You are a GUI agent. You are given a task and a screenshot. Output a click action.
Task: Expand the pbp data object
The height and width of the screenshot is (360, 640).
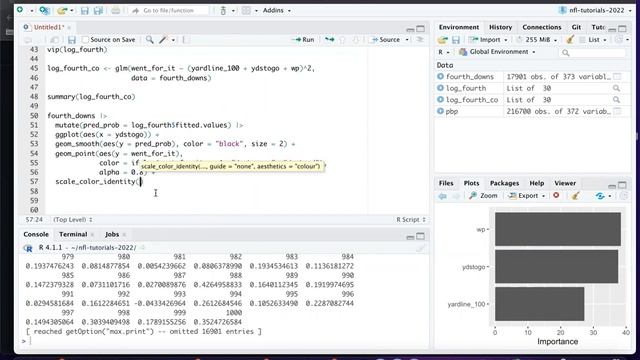click(x=440, y=111)
